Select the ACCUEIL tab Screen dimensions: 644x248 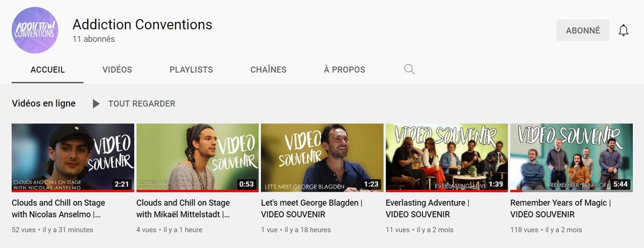pos(48,70)
